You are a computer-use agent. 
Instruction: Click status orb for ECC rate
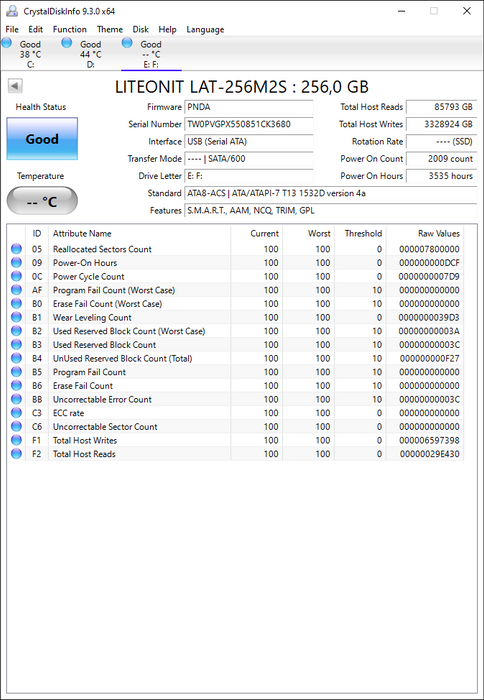17,412
